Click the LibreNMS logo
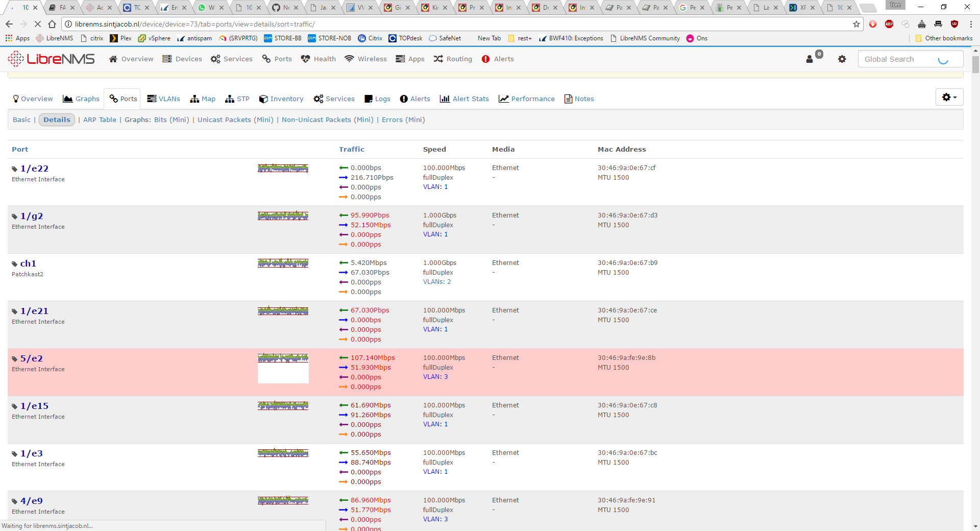Viewport: 980px width, 531px height. coord(51,59)
